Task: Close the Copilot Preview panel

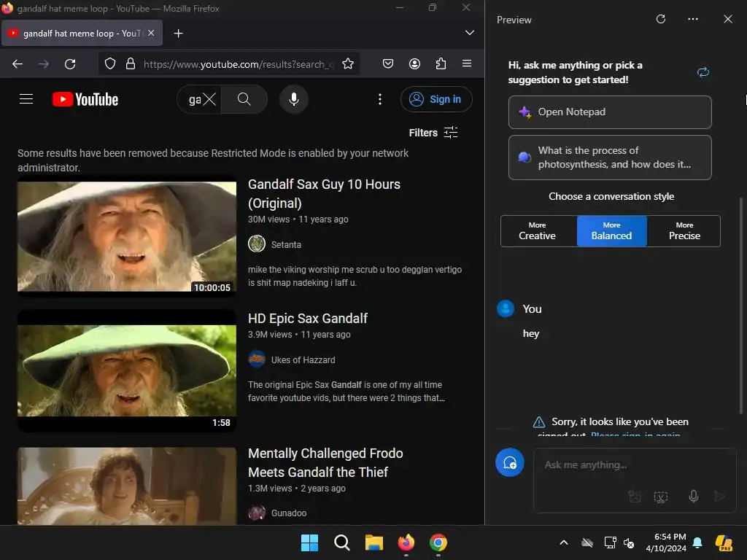Action: click(728, 19)
